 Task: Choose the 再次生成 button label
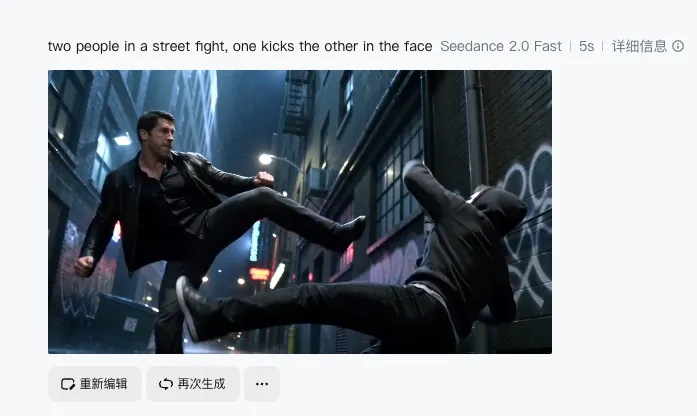[201, 384]
